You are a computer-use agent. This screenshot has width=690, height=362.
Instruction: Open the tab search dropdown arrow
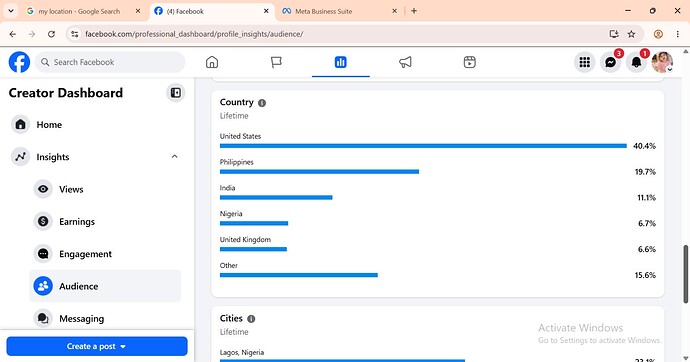click(x=11, y=11)
